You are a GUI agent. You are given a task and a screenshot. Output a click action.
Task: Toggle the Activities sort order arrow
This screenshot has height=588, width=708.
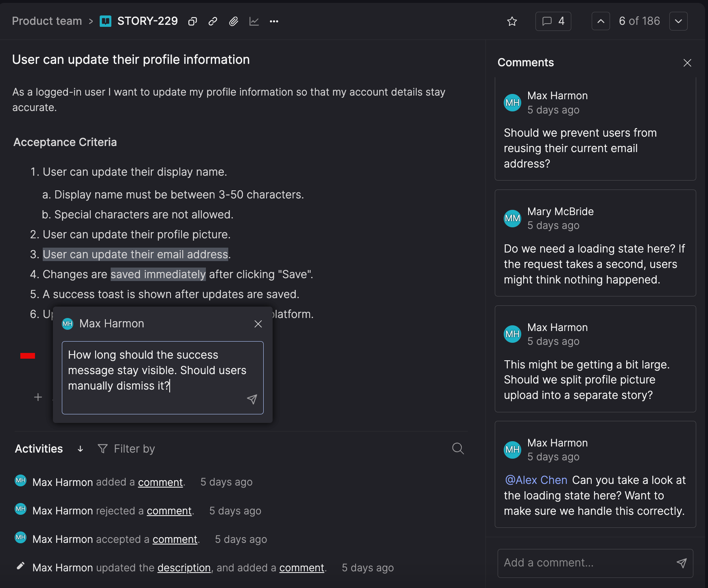pos(80,449)
